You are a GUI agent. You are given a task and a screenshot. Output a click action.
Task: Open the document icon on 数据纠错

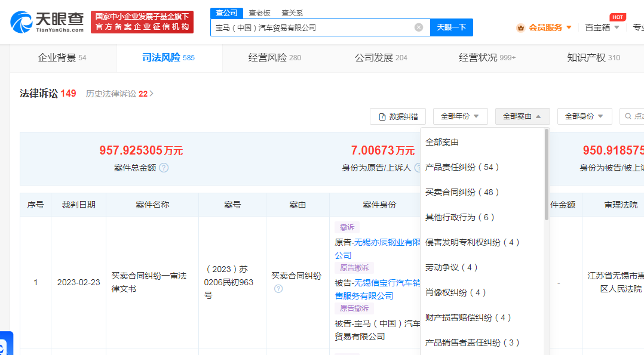point(382,117)
